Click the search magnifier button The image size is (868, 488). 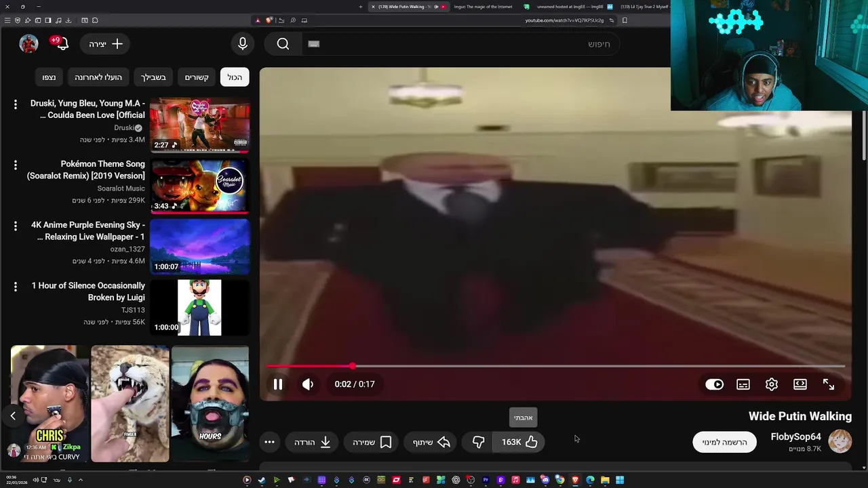[x=283, y=44]
